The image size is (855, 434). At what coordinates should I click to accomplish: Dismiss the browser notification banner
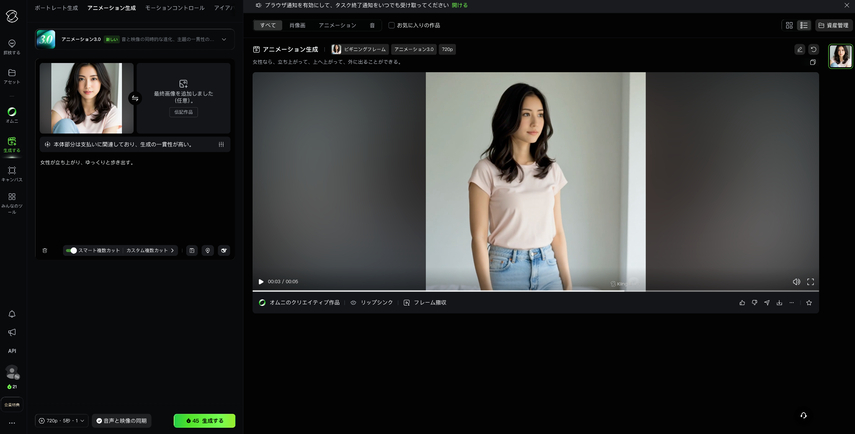tap(847, 5)
